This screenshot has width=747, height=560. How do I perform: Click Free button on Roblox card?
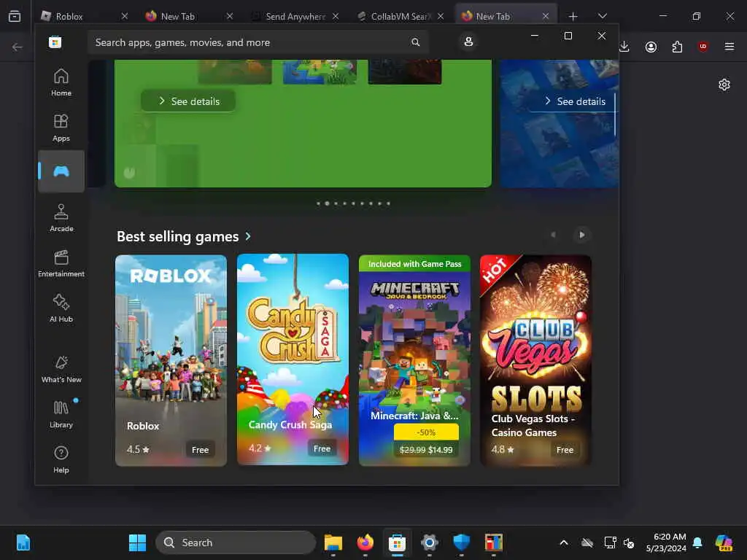200,449
